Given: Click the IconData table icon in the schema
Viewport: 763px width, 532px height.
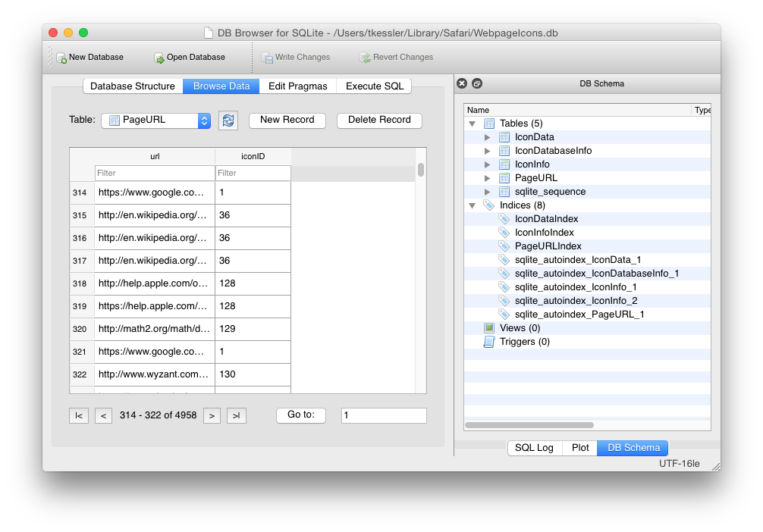Looking at the screenshot, I should tap(504, 137).
